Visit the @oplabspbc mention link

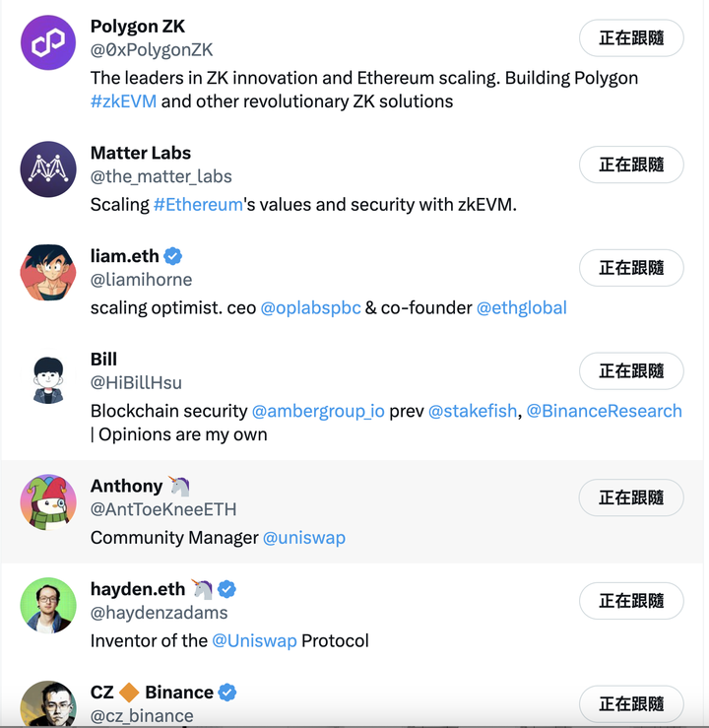(310, 307)
